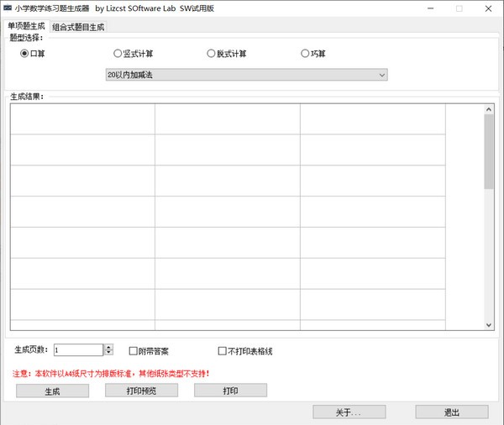Click the 退出 exit button
The height and width of the screenshot is (425, 504).
click(x=452, y=412)
